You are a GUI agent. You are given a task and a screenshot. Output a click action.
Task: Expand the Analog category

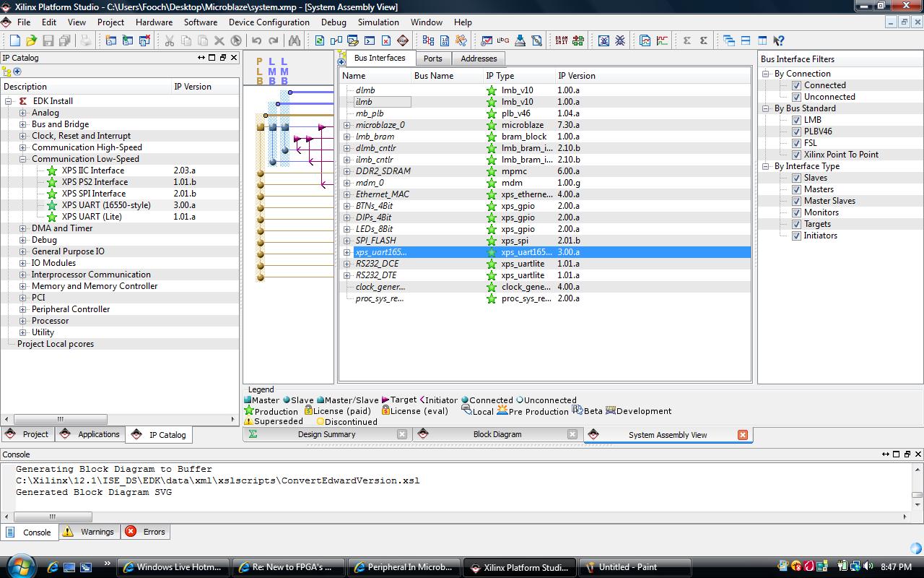point(22,113)
